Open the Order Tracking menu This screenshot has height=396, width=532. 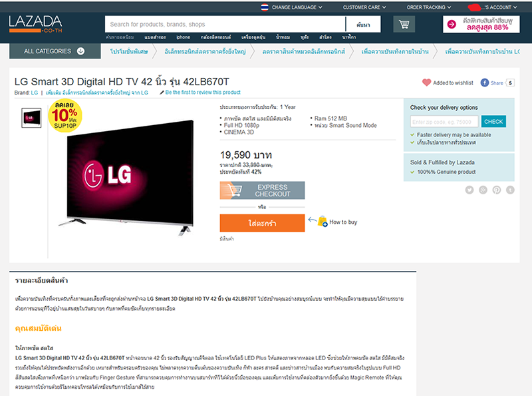click(x=429, y=7)
